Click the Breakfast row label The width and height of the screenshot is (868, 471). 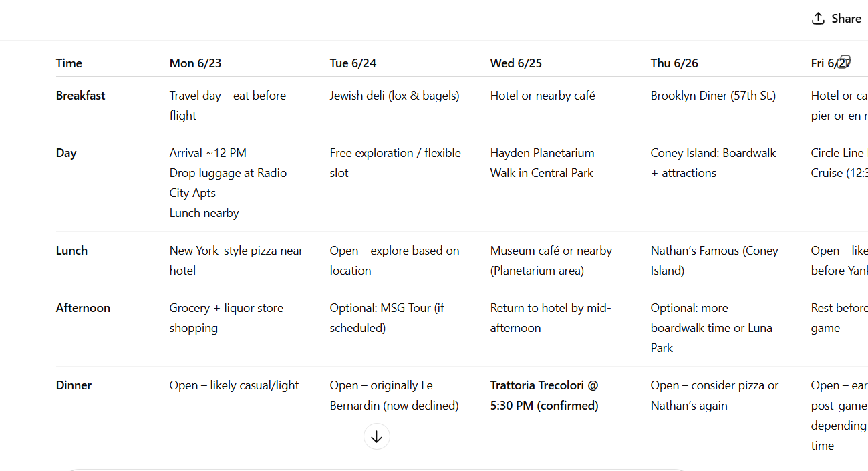click(81, 96)
